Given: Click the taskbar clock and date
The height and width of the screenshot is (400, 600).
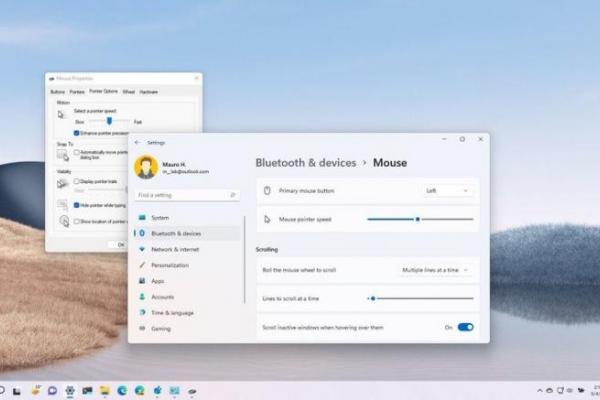Looking at the screenshot, I should pos(595,390).
